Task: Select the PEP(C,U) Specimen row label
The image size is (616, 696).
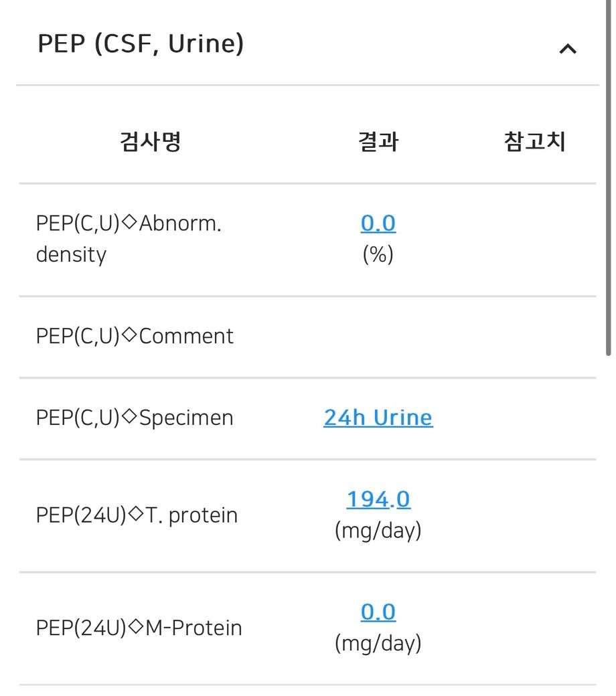Action: point(135,418)
